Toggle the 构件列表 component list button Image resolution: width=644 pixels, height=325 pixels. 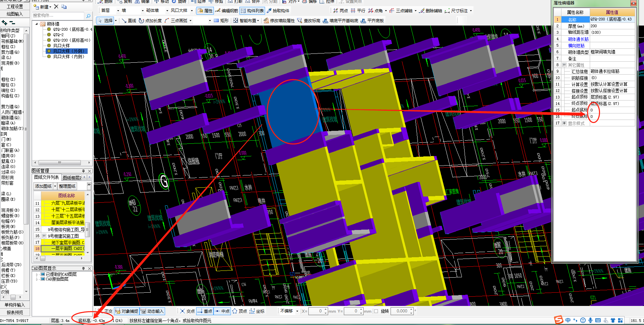point(252,11)
